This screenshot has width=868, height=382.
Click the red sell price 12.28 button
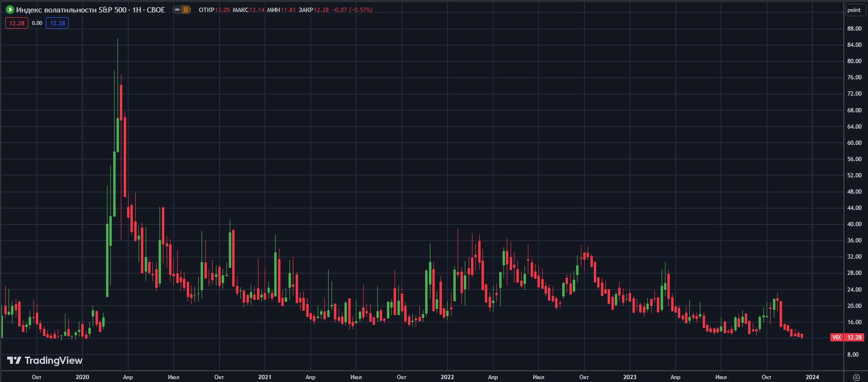point(17,23)
